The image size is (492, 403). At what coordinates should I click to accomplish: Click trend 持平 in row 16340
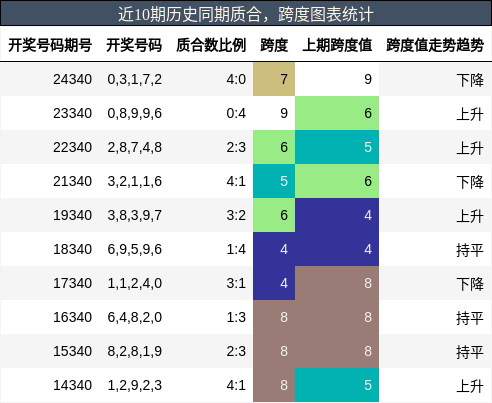click(470, 318)
